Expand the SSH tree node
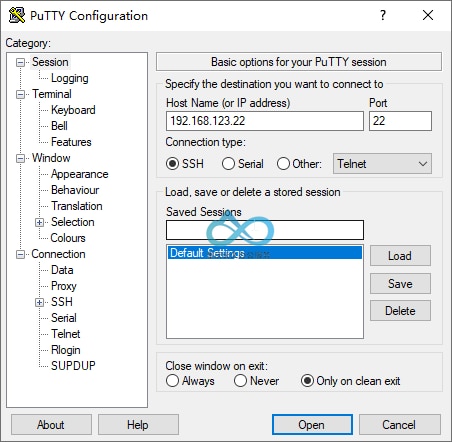Viewport: 452px width, 442px height. tap(39, 302)
